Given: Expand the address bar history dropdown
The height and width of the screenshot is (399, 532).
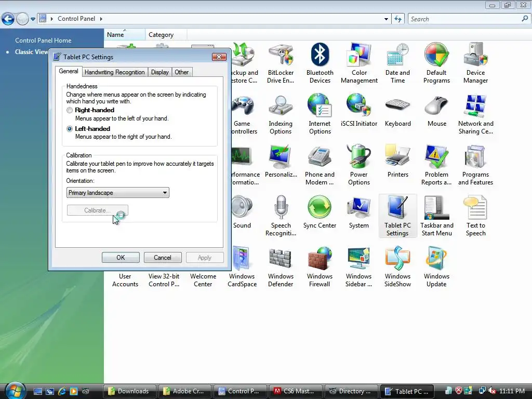Looking at the screenshot, I should tap(386, 19).
